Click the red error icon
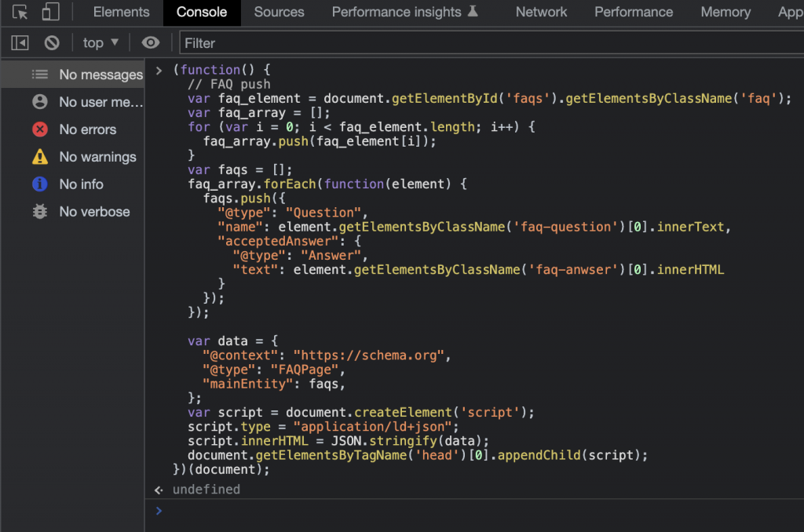The image size is (804, 532). pos(40,129)
